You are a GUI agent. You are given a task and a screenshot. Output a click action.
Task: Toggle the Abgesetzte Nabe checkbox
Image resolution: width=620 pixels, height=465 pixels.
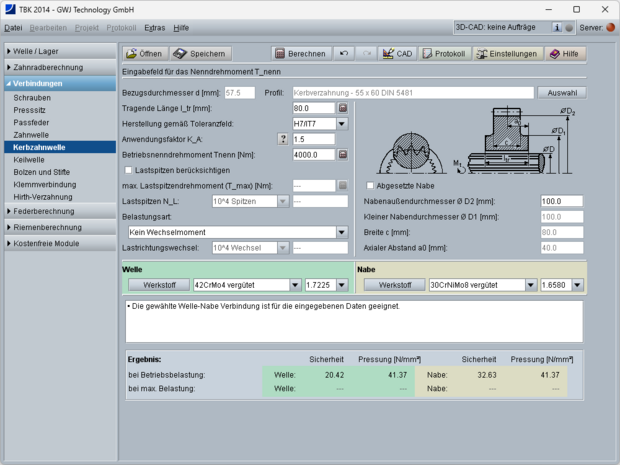pos(370,186)
